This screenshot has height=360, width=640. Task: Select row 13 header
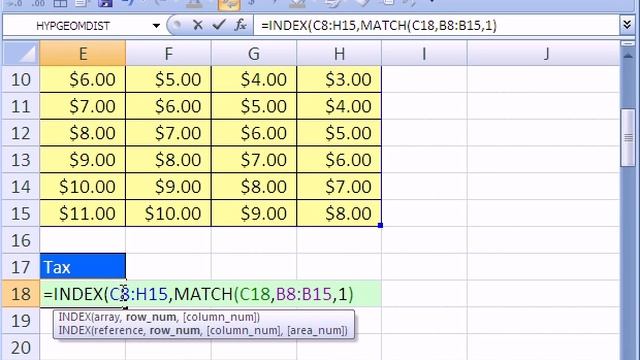point(21,160)
